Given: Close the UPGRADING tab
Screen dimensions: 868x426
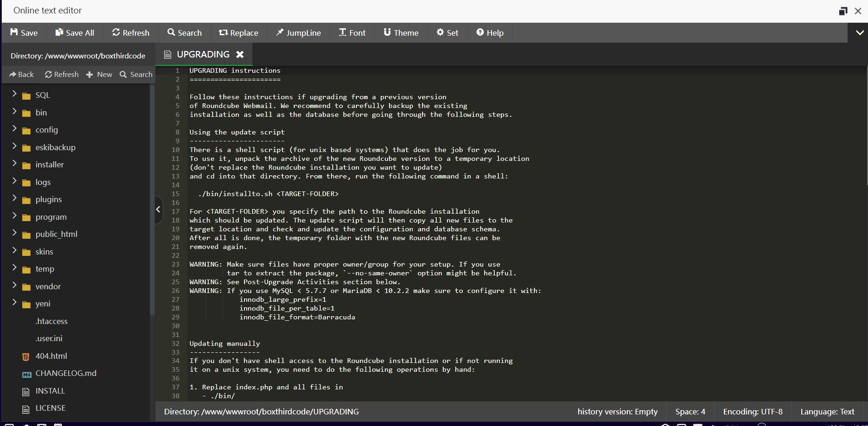Looking at the screenshot, I should pos(240,55).
